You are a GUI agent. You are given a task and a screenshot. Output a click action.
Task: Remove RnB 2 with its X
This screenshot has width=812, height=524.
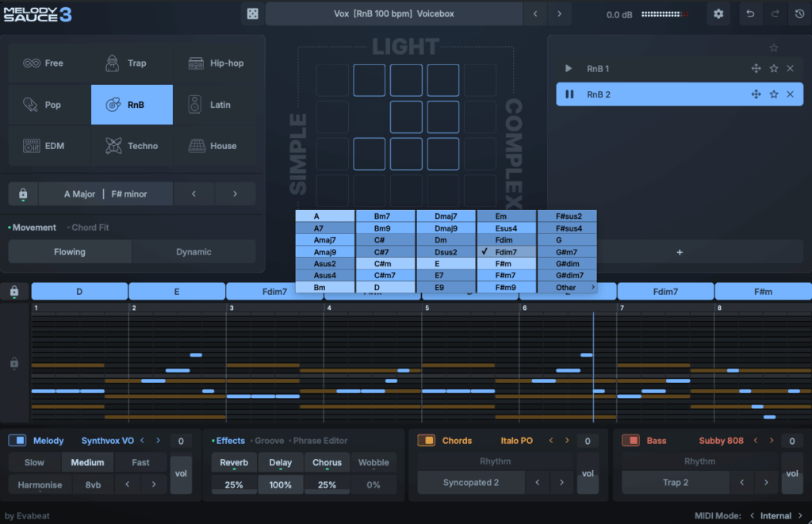791,94
